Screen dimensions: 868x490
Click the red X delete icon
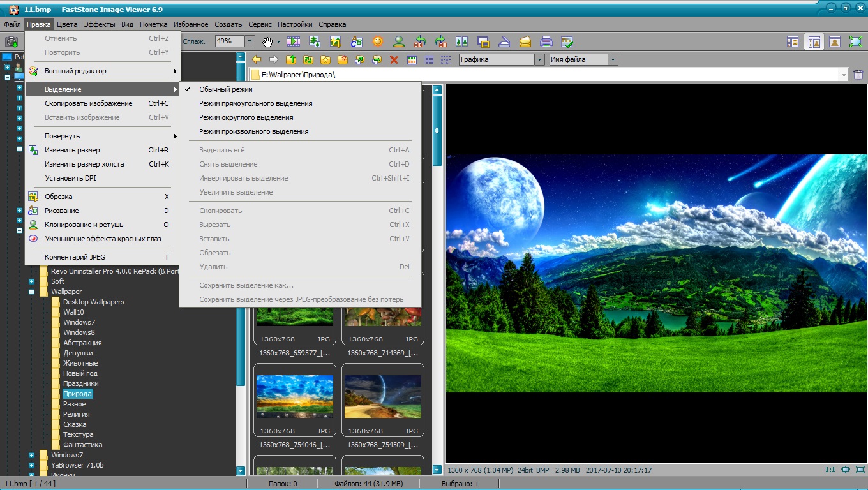(394, 59)
